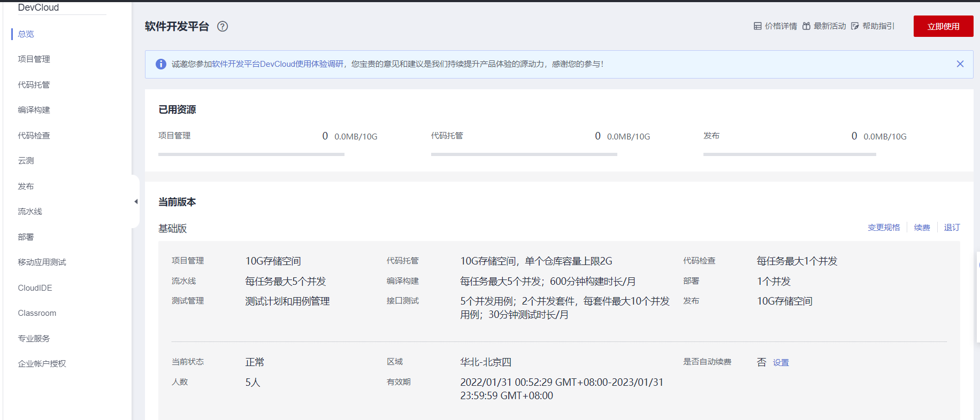Click the 代码托管 usage progress bar
This screenshot has height=420, width=980.
524,154
